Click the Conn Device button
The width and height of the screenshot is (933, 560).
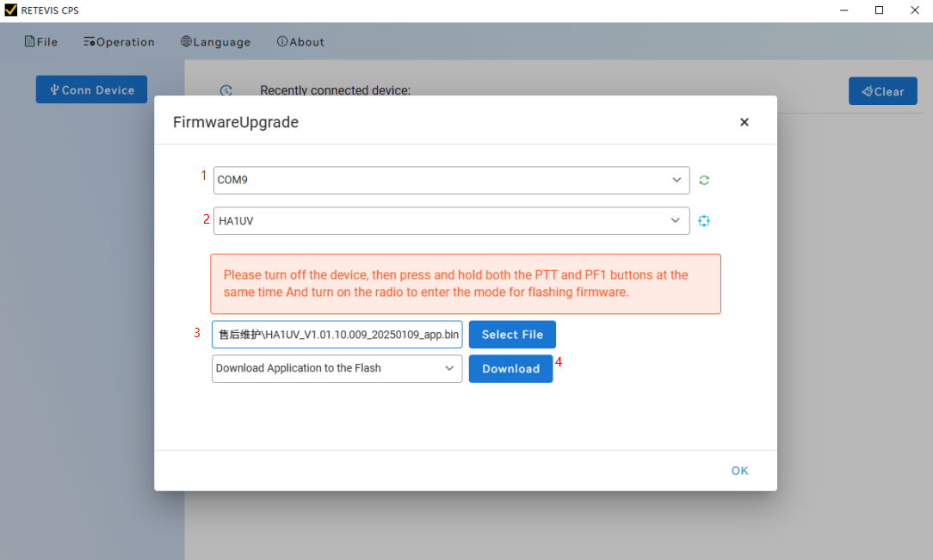(x=91, y=89)
